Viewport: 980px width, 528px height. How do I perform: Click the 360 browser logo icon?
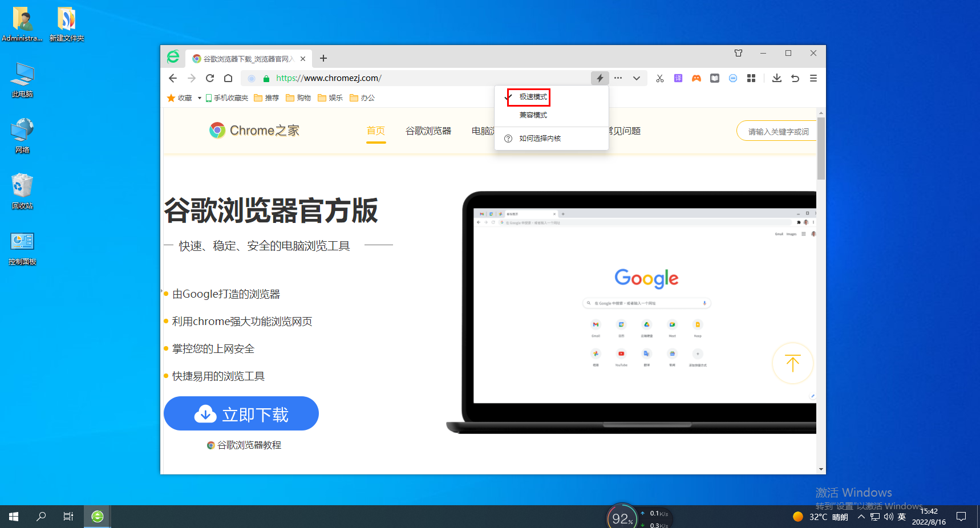click(173, 57)
